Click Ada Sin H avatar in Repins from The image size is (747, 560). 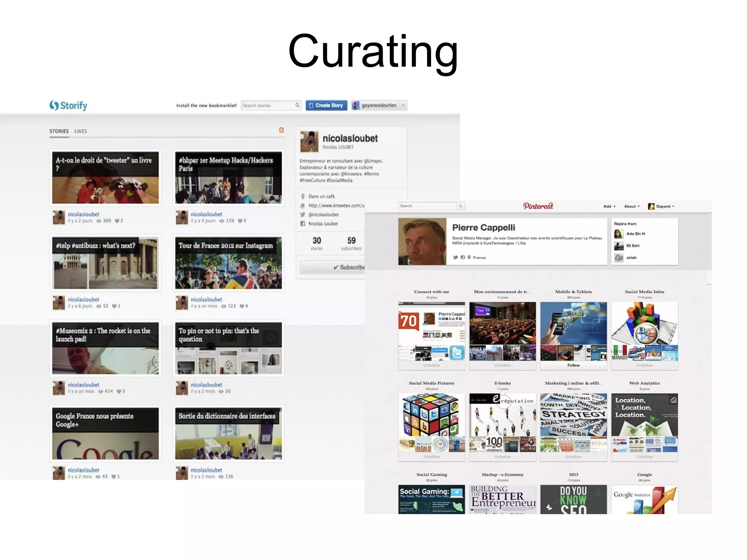click(x=619, y=234)
